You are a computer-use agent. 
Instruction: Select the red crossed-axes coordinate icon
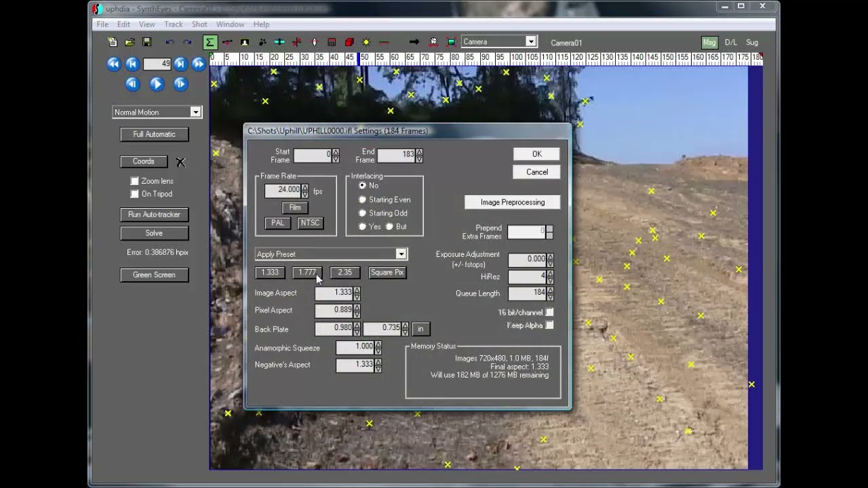[296, 42]
